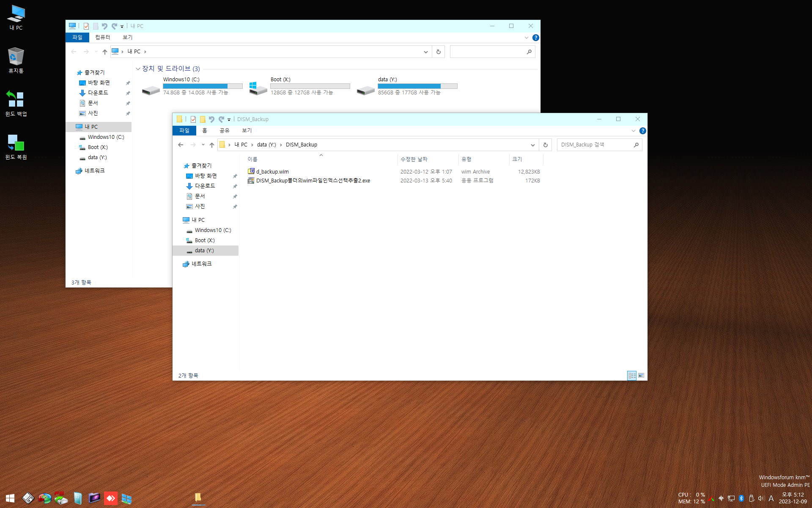Click New folder icon in DISM_Backup title bar

point(203,119)
